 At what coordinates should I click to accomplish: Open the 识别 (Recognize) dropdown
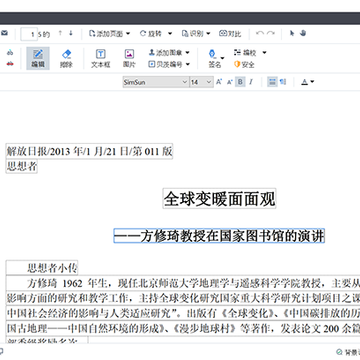pos(196,34)
